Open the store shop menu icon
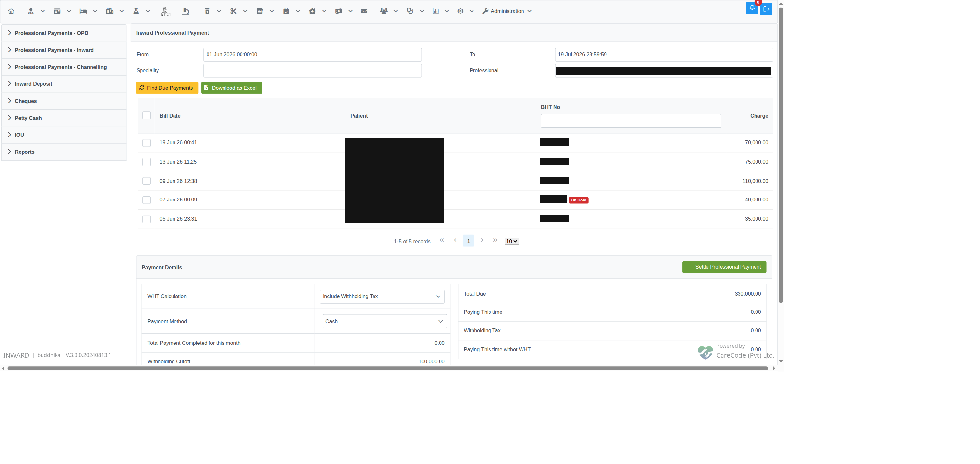The height and width of the screenshot is (464, 980). point(259,11)
